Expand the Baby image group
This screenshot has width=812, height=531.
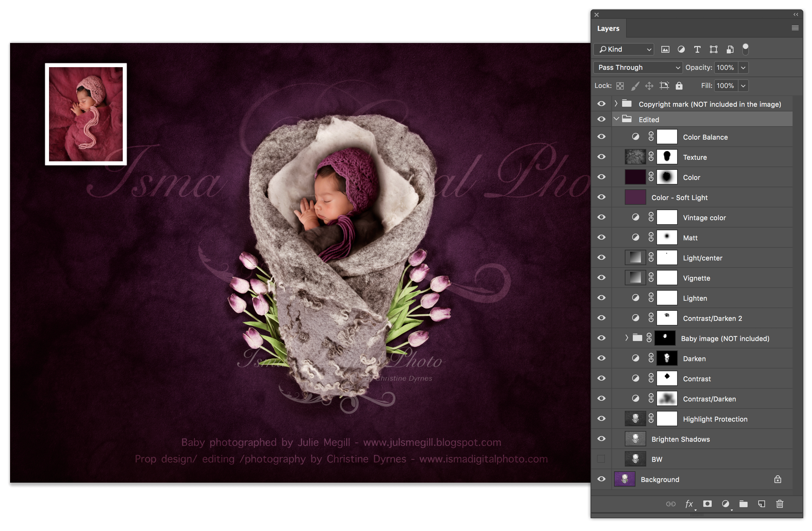627,338
